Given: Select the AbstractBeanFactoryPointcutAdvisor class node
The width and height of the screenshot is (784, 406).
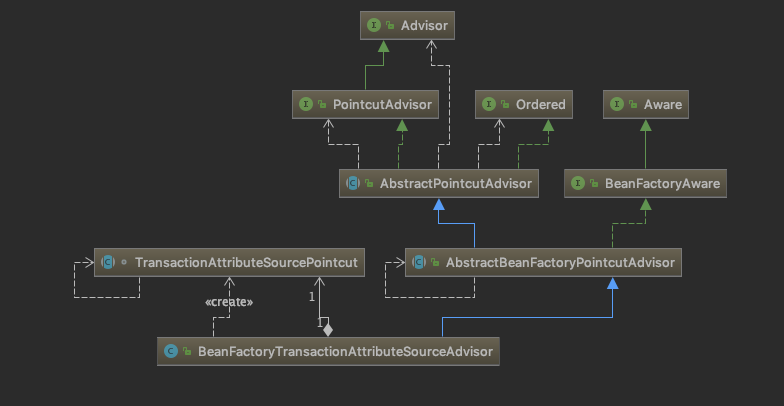Looking at the screenshot, I should [x=544, y=262].
